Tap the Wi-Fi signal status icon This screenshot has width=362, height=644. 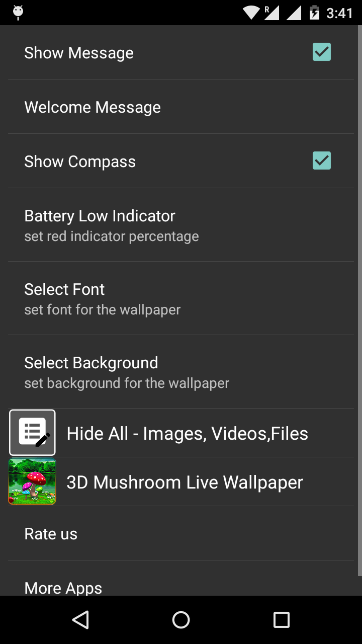tap(250, 13)
